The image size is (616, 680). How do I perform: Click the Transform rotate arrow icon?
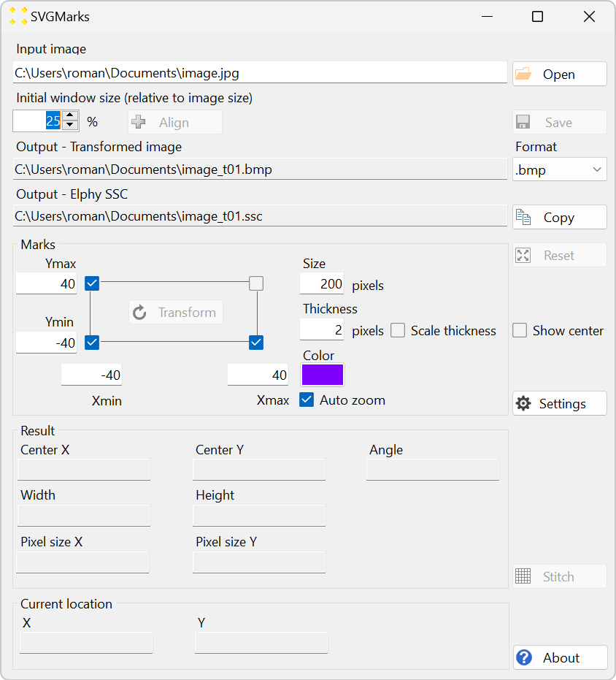click(x=139, y=313)
